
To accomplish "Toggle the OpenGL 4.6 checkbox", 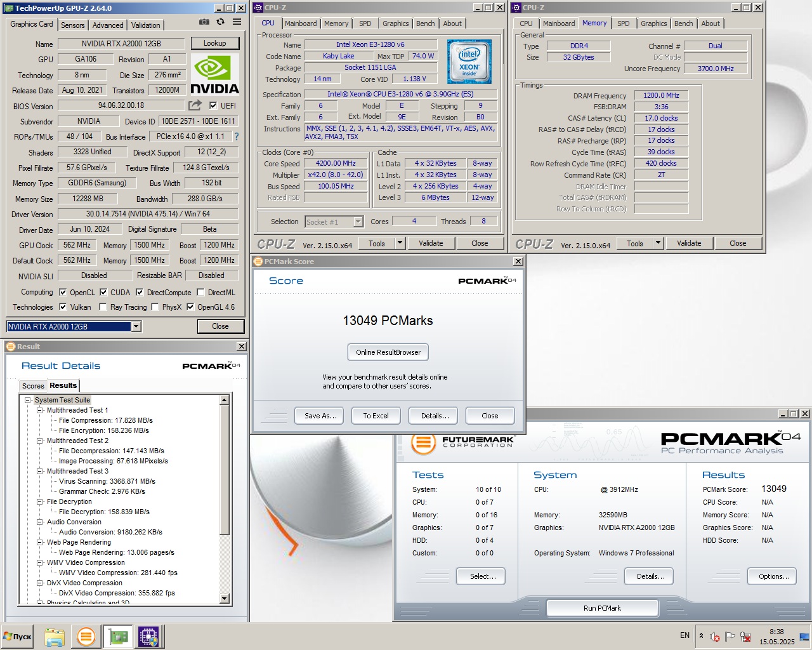I will click(x=190, y=307).
